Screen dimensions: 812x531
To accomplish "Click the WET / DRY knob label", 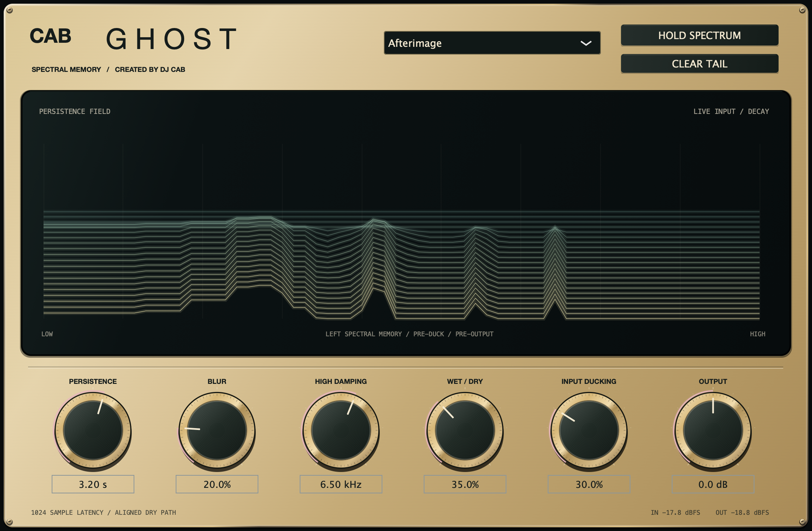I will [465, 381].
